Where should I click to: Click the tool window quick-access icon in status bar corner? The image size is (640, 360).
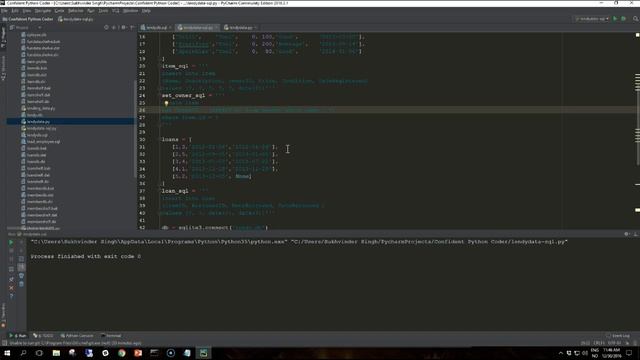[4, 343]
